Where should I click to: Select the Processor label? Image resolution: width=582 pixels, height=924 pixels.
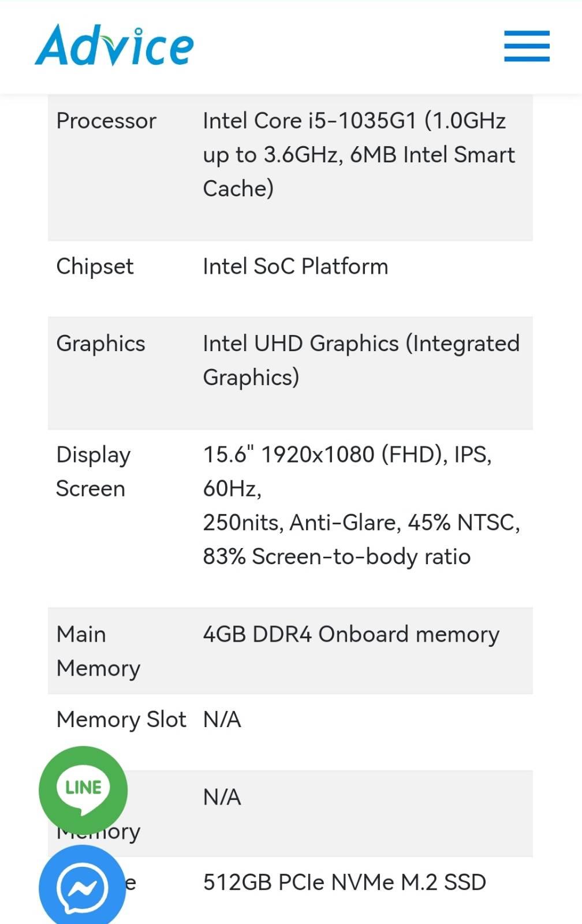106,121
